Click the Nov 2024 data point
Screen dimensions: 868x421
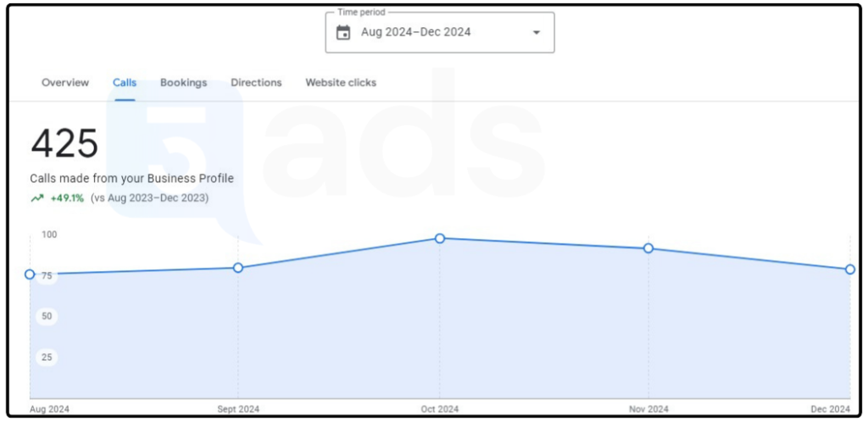pos(648,248)
